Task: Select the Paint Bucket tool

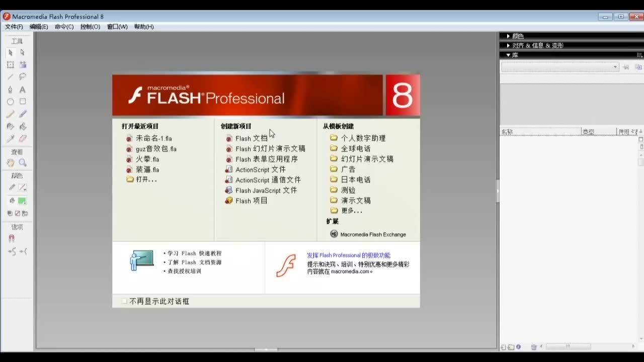Action: 23,126
